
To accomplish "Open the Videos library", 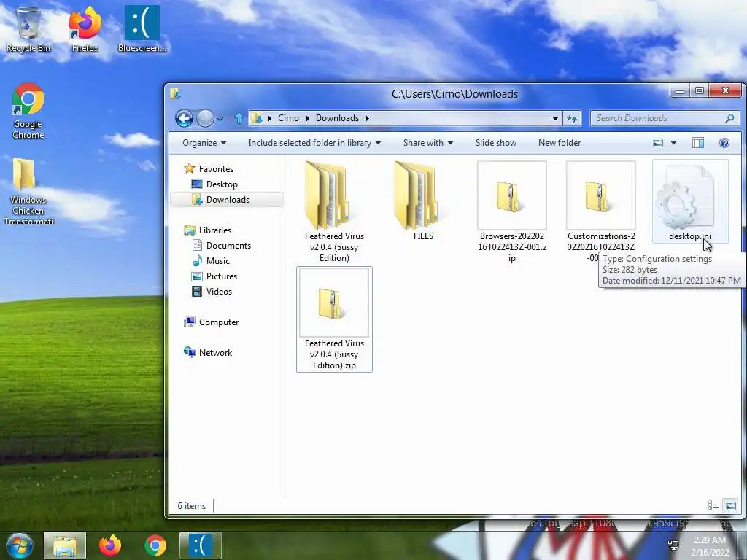I will coord(212,292).
